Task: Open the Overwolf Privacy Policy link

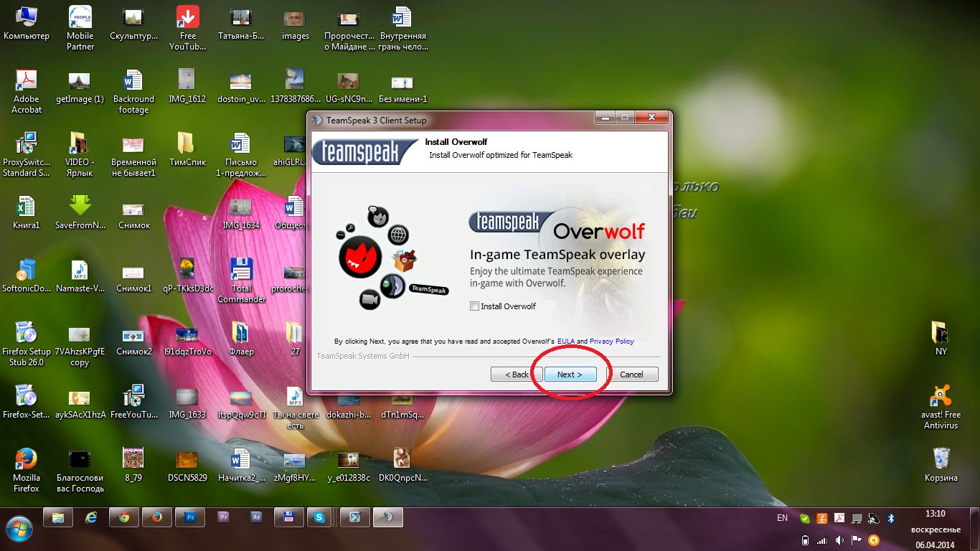Action: [x=612, y=342]
